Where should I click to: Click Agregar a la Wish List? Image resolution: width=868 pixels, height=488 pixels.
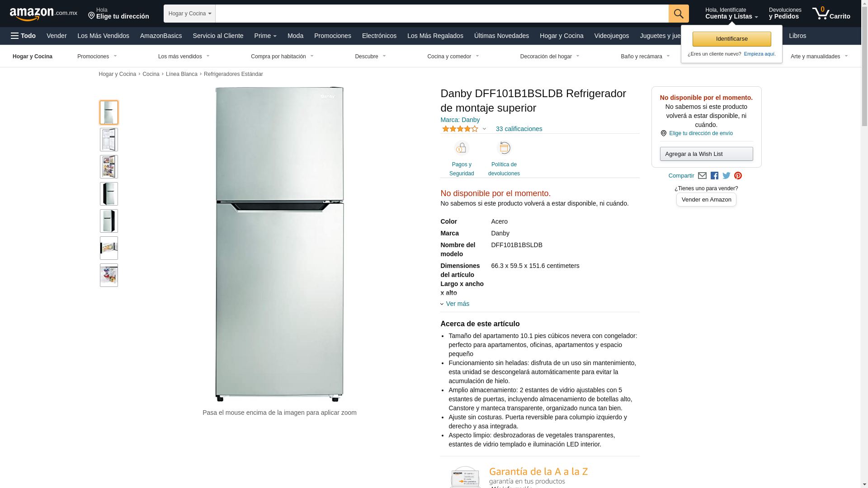(x=706, y=154)
